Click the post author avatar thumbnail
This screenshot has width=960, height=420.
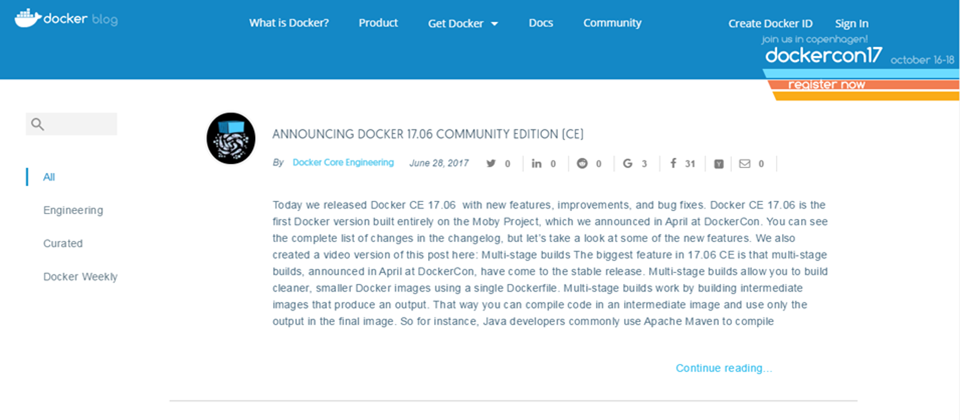(x=231, y=138)
